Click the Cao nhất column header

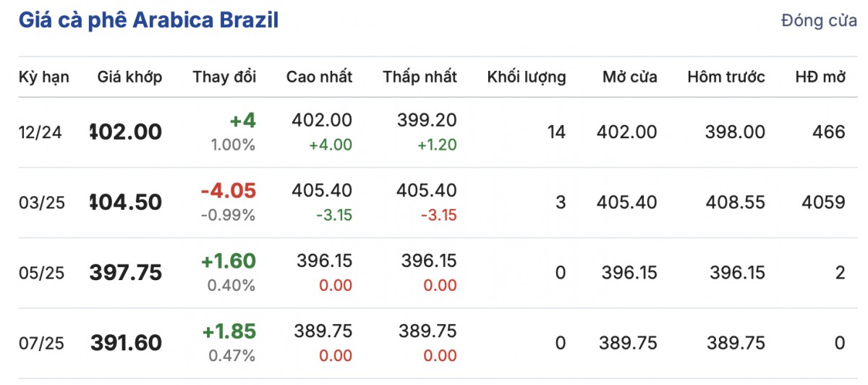tap(319, 77)
